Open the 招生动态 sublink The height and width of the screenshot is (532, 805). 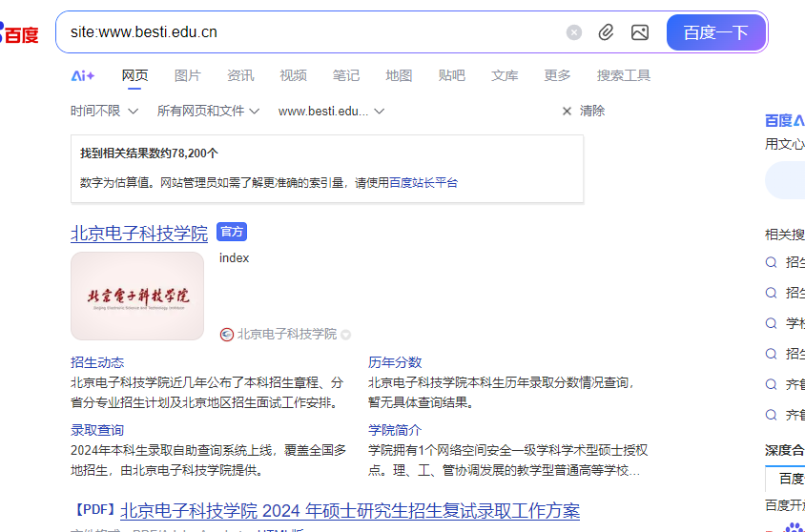coord(97,362)
